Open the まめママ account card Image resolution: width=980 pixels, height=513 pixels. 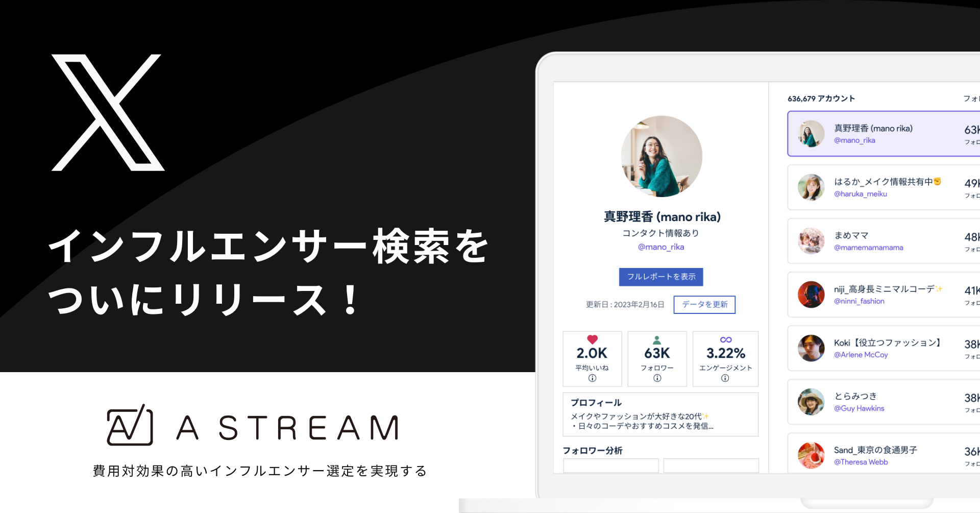(x=884, y=241)
